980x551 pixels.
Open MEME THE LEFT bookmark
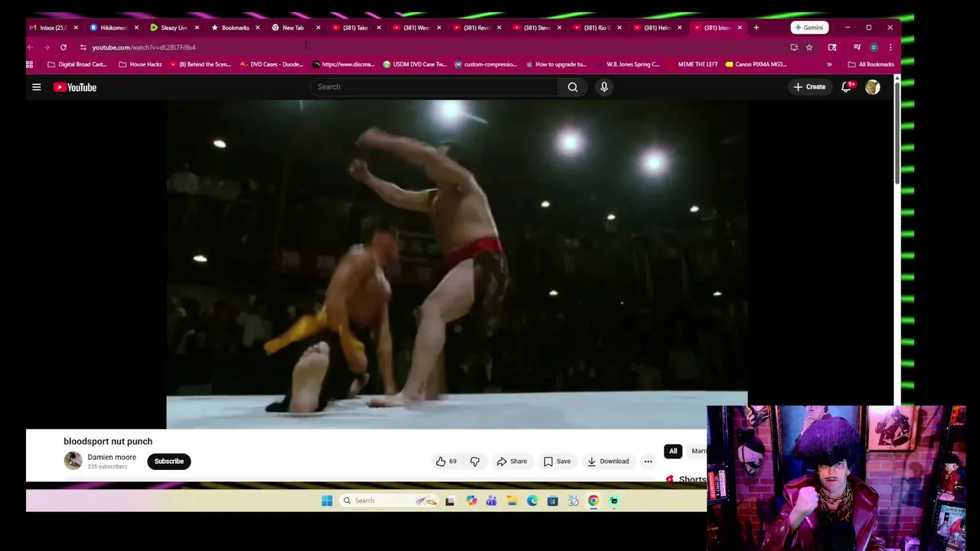tap(692, 64)
